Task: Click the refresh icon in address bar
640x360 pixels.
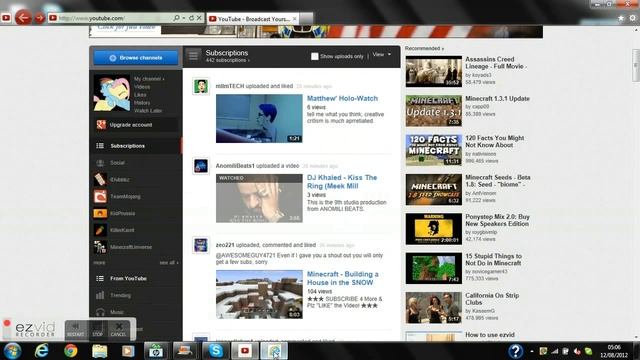Action: (x=191, y=18)
